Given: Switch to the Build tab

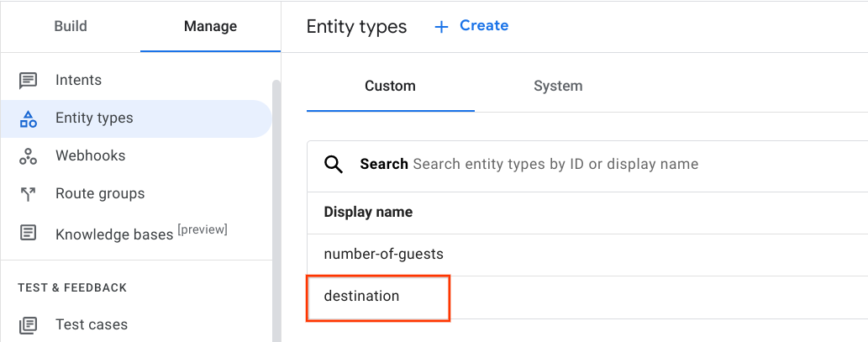Looking at the screenshot, I should 71,26.
